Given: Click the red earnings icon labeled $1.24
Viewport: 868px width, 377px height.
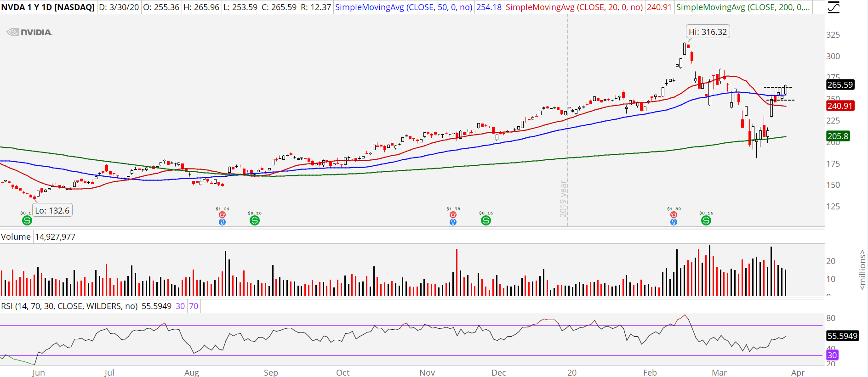Looking at the screenshot, I should (223, 214).
